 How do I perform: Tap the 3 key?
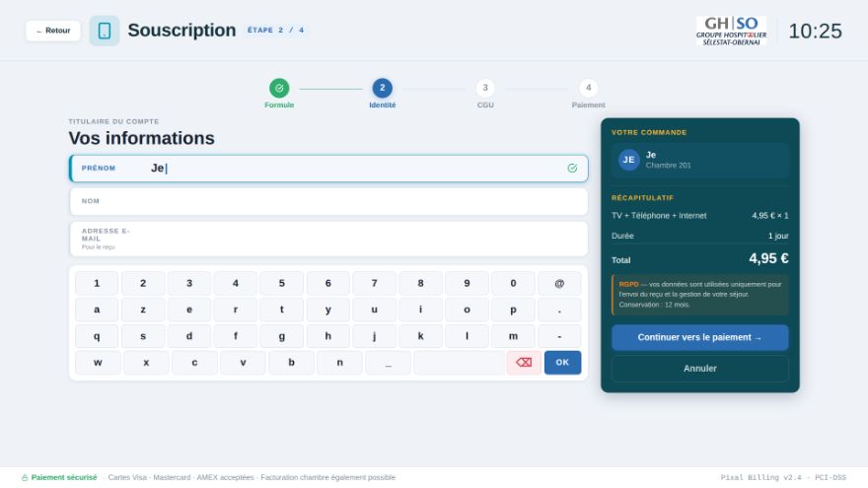click(x=189, y=283)
